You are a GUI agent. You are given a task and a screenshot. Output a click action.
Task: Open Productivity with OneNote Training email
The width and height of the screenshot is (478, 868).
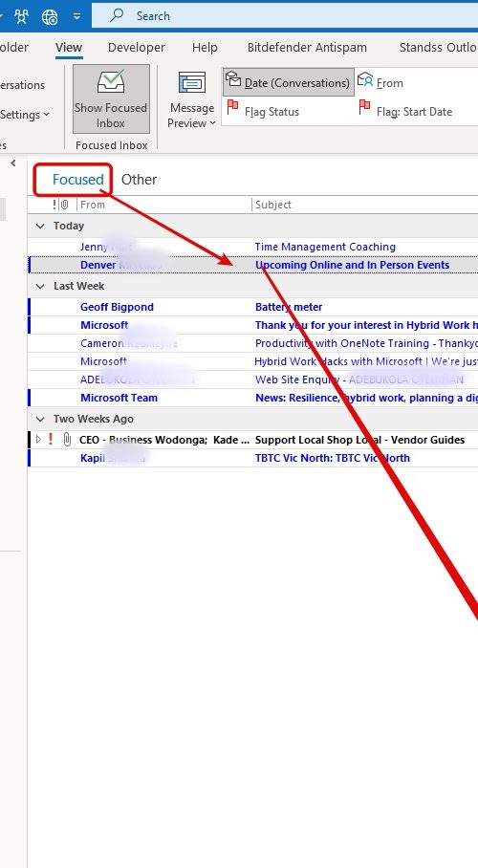point(366,344)
